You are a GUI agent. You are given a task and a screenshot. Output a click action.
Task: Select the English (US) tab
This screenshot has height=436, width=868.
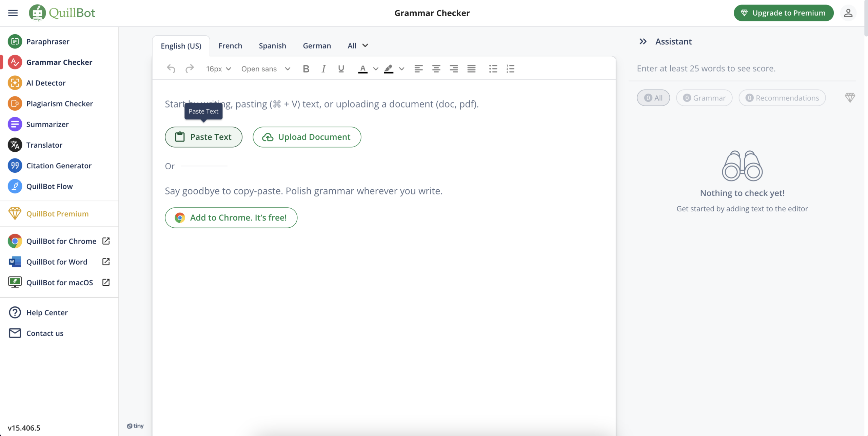point(181,45)
